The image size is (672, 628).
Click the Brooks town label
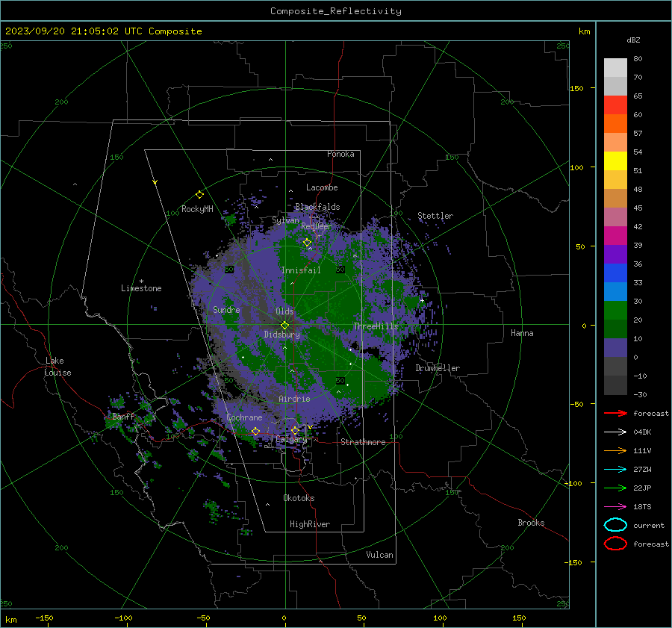coord(531,523)
